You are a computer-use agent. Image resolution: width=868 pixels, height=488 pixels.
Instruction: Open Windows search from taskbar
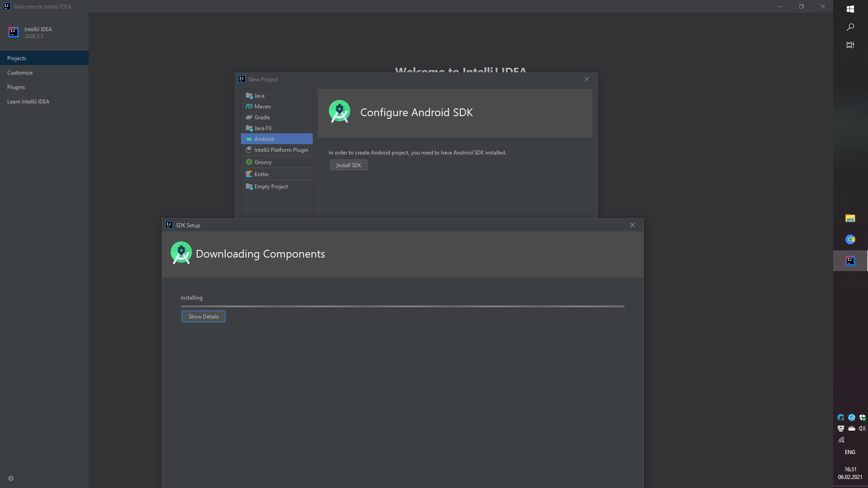click(x=850, y=27)
